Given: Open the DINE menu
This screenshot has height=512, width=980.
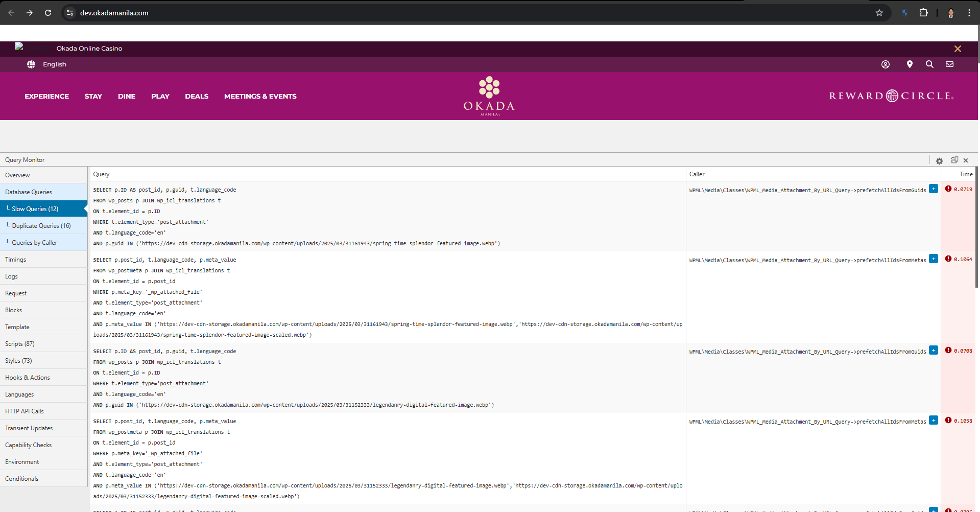Looking at the screenshot, I should (x=127, y=96).
